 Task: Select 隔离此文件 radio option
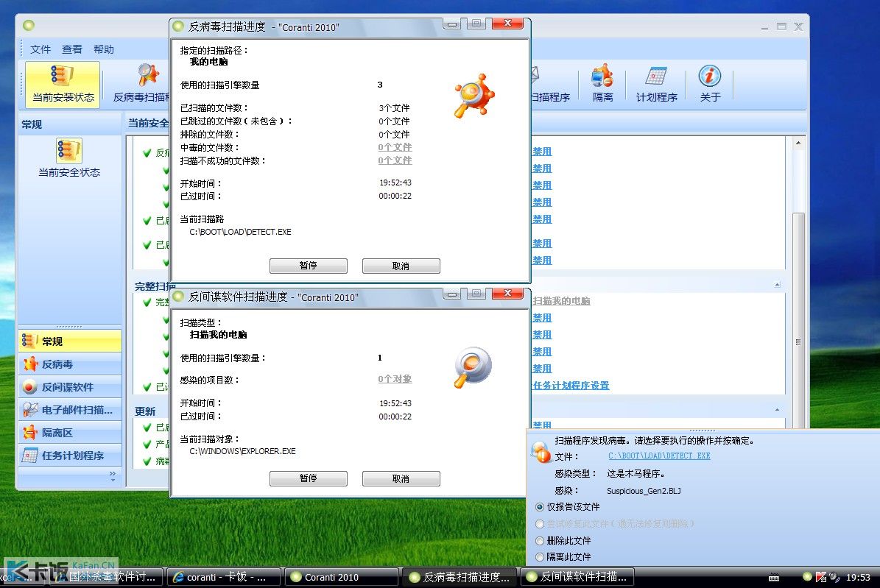[540, 557]
